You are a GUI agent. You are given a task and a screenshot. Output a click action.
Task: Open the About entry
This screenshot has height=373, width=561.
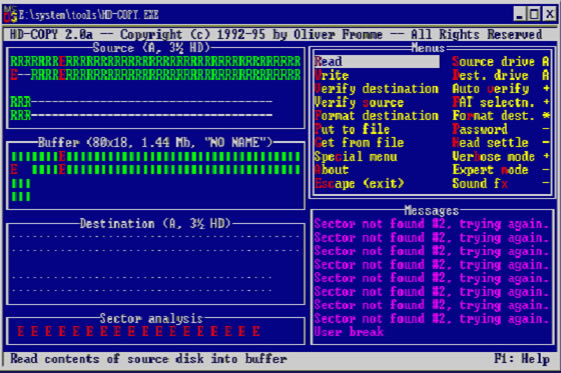[x=331, y=170]
